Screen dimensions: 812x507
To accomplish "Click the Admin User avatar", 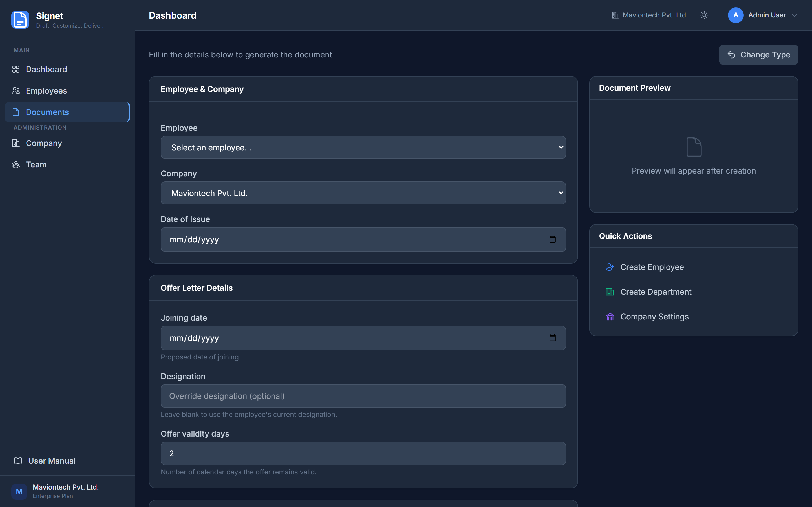I will 736,15.
